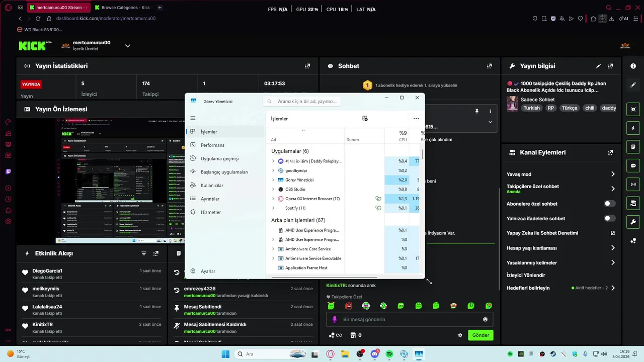Click the Bir mesaj gönderin chat field
The width and height of the screenshot is (644, 362).
410,319
